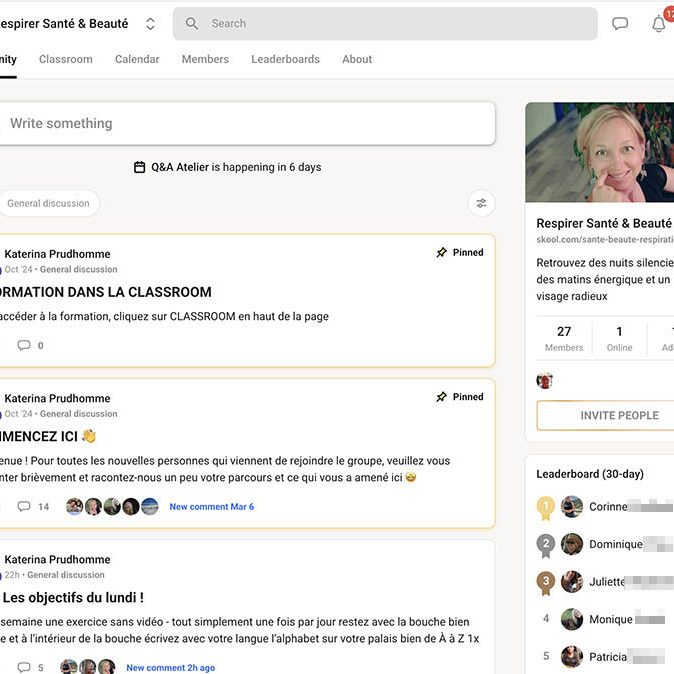Image resolution: width=674 pixels, height=674 pixels.
Task: Click the gold first-place leaderboard badge
Action: 545,507
